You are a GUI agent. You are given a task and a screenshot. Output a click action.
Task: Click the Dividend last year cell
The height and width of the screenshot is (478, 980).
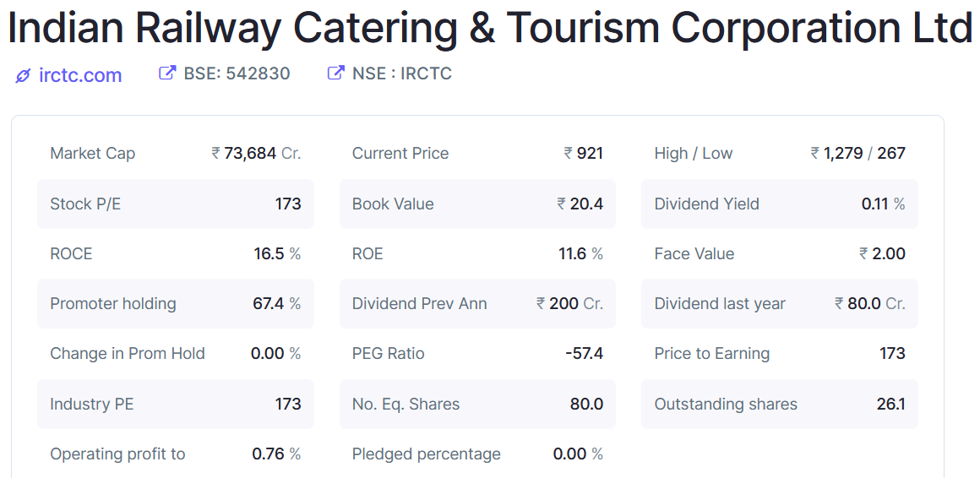click(779, 304)
